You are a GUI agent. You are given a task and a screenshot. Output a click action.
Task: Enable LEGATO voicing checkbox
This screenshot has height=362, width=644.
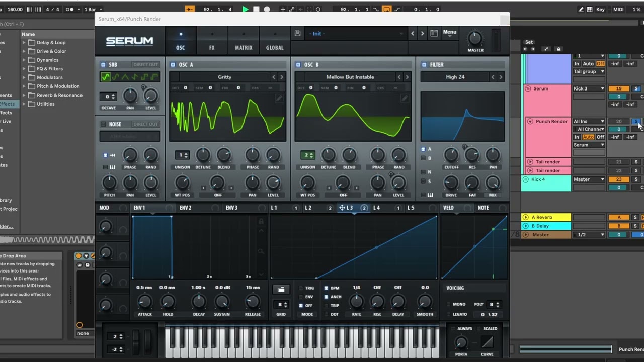coord(449,314)
